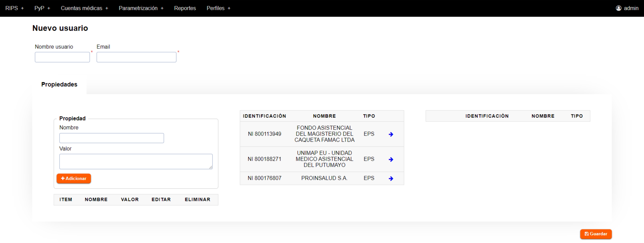The image size is (644, 243).
Task: Go to Reportes in the navbar
Action: (x=185, y=8)
